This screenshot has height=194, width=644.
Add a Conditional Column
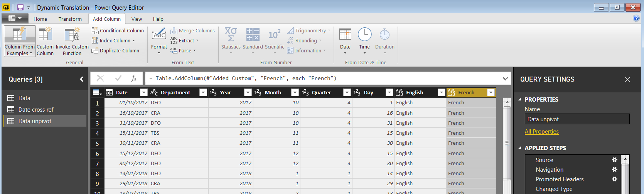[118, 30]
